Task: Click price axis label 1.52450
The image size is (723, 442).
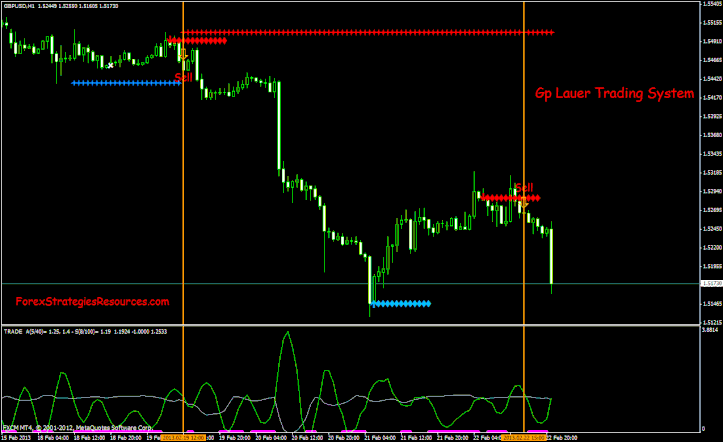Action: 713,229
